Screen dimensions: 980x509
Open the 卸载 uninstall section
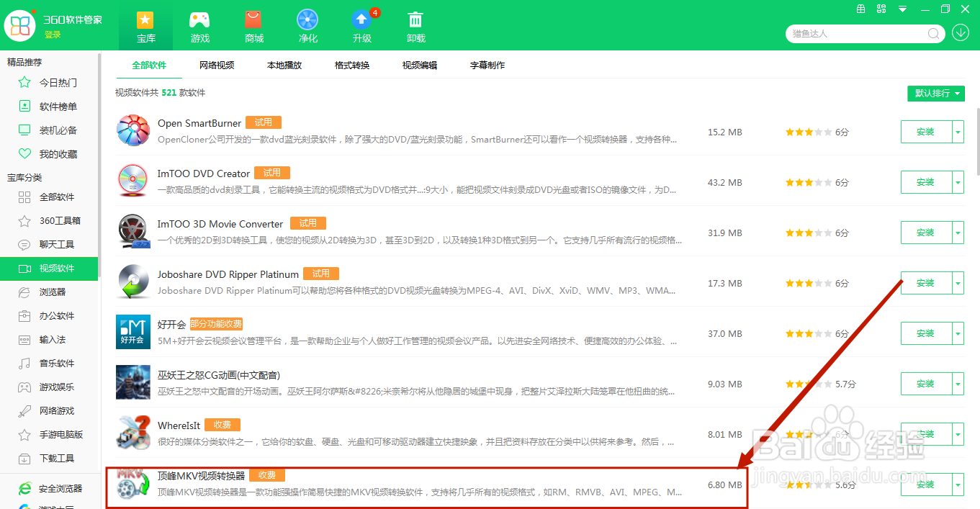pos(415,26)
